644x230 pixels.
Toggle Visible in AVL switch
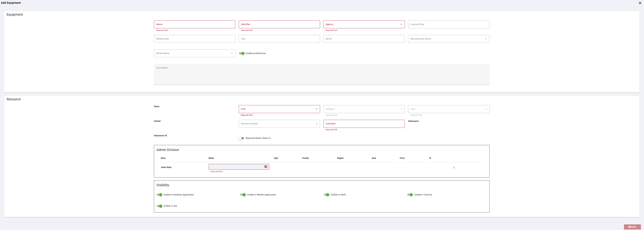click(159, 206)
